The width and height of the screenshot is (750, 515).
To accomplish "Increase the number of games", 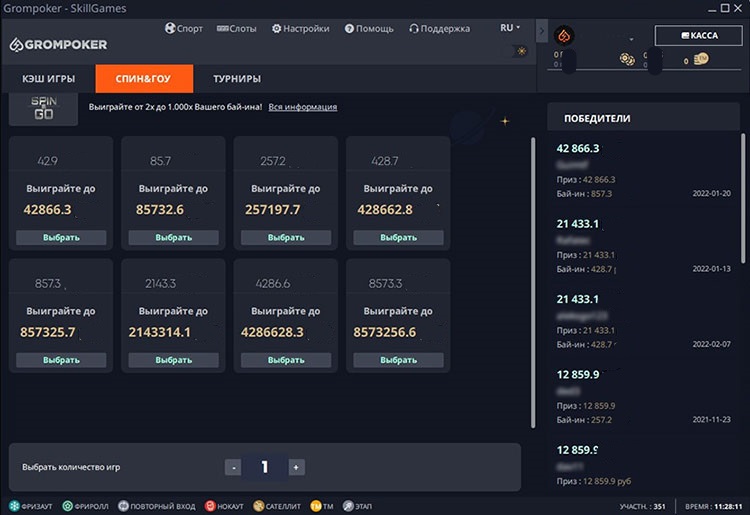I will point(296,467).
